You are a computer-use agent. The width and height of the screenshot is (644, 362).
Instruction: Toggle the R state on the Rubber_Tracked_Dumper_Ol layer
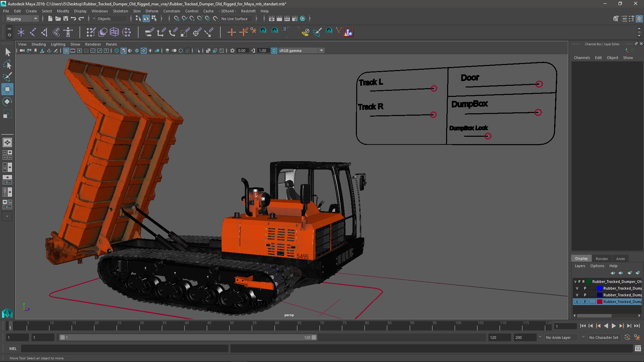pos(583,282)
